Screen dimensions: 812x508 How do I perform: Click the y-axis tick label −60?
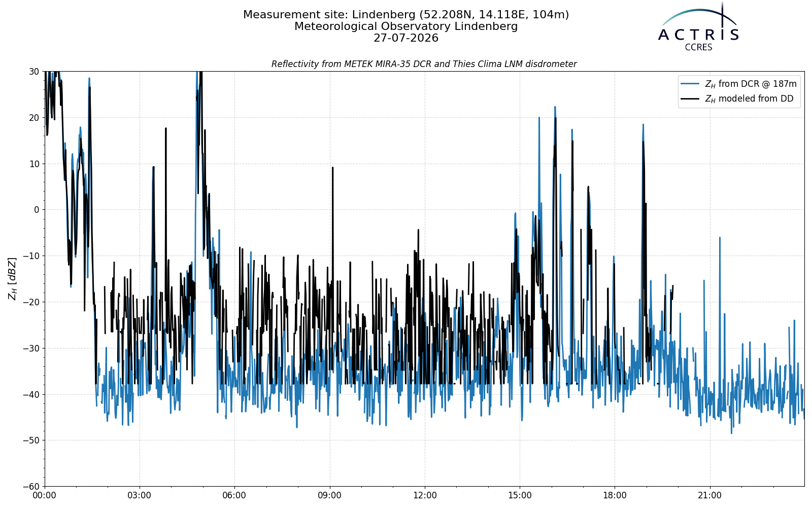[30, 487]
